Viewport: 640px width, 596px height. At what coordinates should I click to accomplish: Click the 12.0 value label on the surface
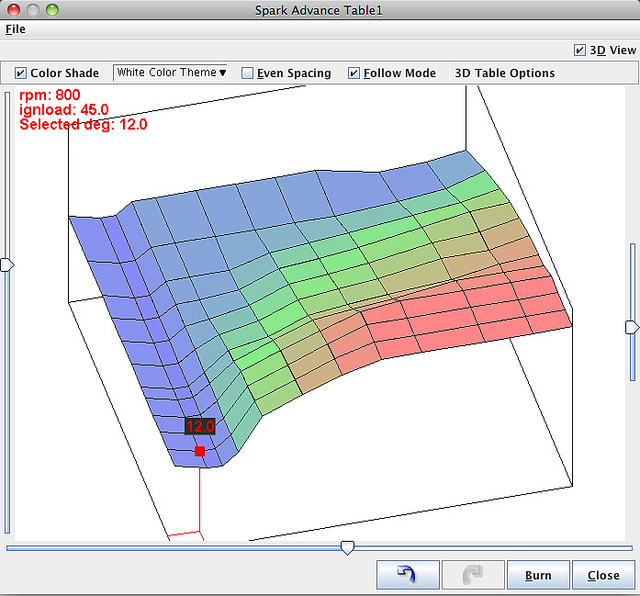pos(200,426)
